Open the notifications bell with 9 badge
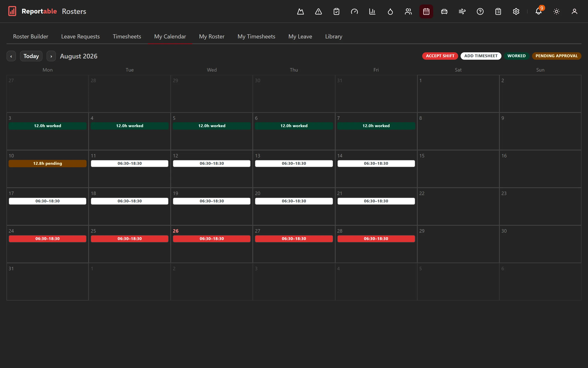 tap(539, 11)
